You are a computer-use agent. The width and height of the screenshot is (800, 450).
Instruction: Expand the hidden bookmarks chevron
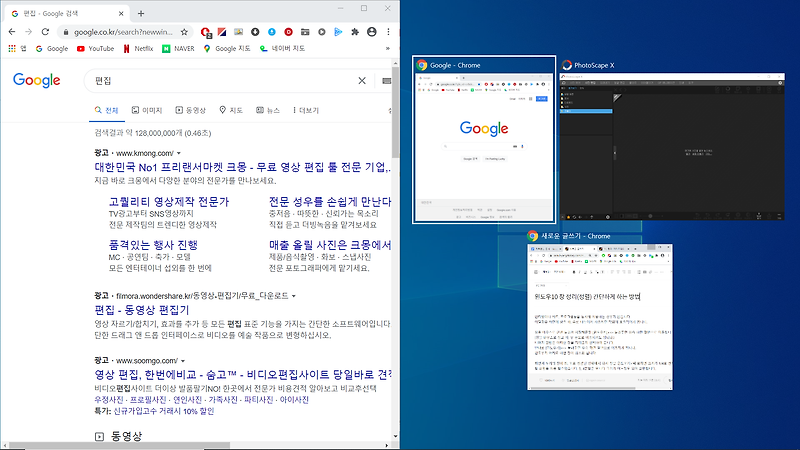388,48
